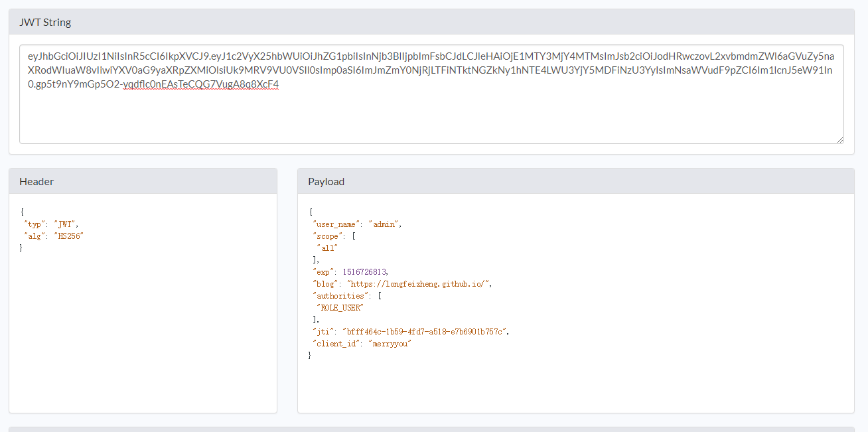868x432 pixels.
Task: Click the textarea resize handle corner
Action: [840, 139]
